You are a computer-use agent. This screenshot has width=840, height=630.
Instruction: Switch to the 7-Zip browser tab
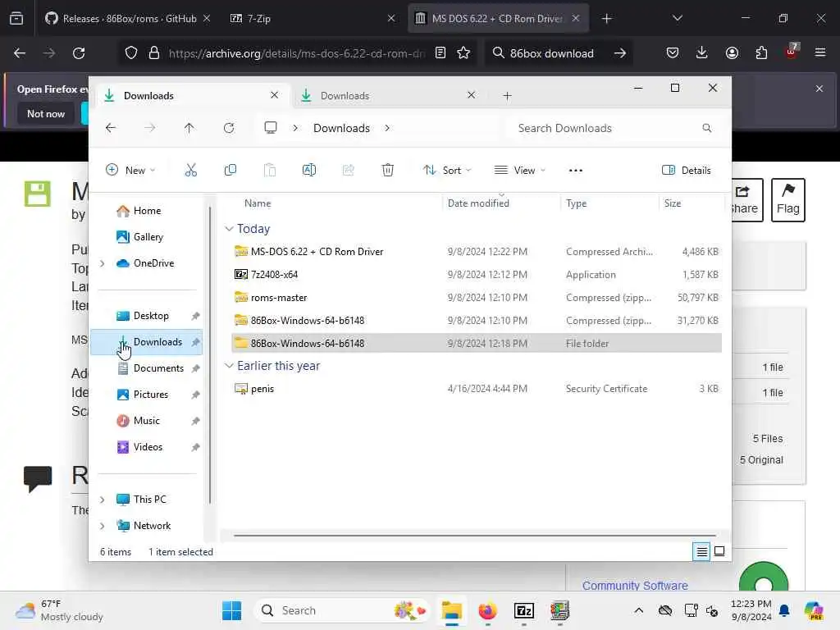click(313, 19)
